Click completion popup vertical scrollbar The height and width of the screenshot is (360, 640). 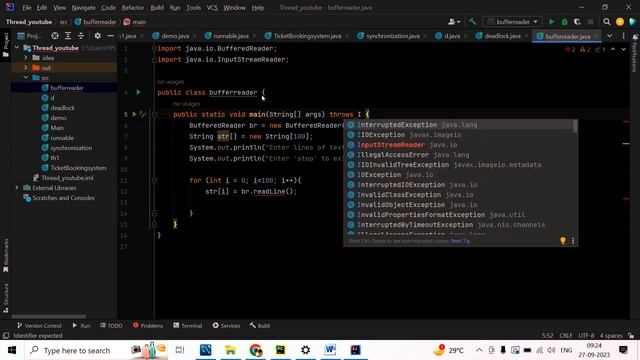coord(575,127)
